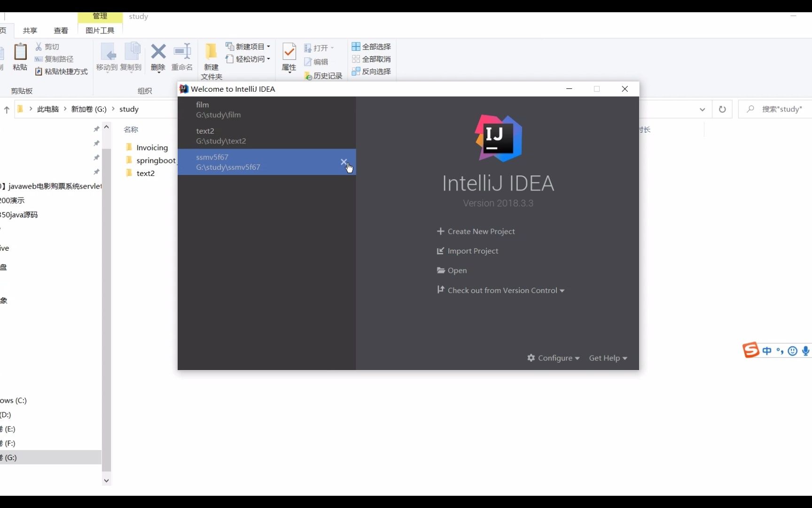Select the Invoicing folder
Image resolution: width=812 pixels, height=508 pixels.
[147, 148]
